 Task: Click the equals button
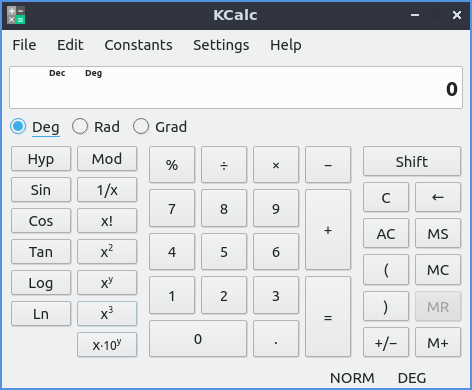pos(328,317)
